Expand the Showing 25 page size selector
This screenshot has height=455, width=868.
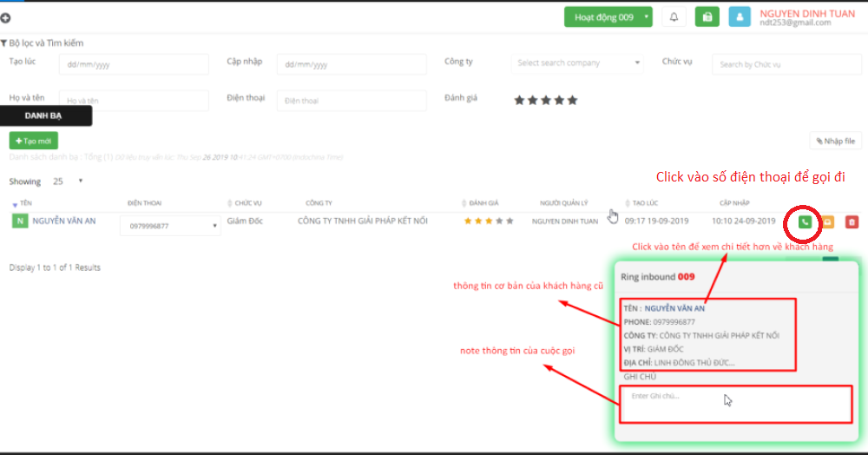68,181
